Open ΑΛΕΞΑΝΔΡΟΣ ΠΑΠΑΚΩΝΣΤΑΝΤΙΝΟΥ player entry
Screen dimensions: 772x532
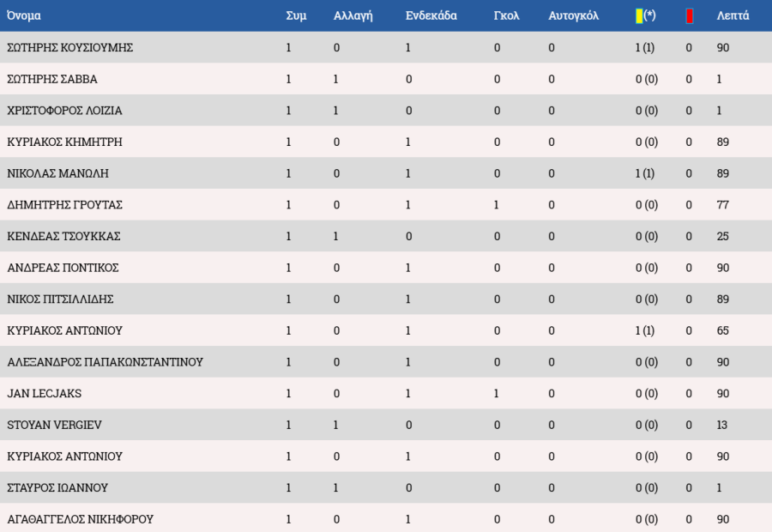pos(105,362)
